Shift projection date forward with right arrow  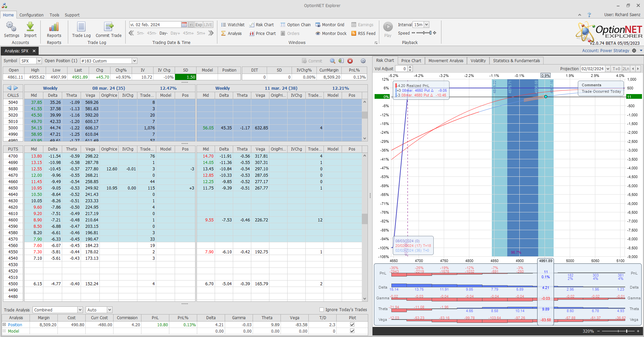pos(638,69)
